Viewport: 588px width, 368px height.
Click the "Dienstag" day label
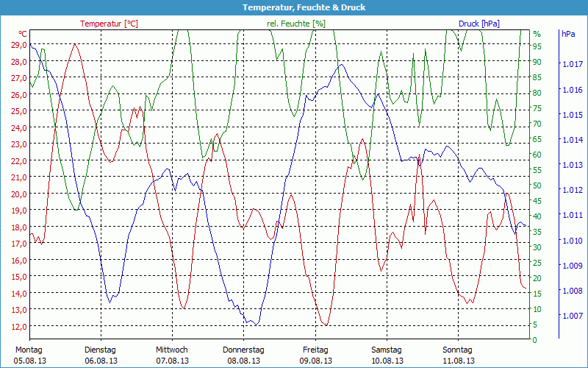point(100,350)
